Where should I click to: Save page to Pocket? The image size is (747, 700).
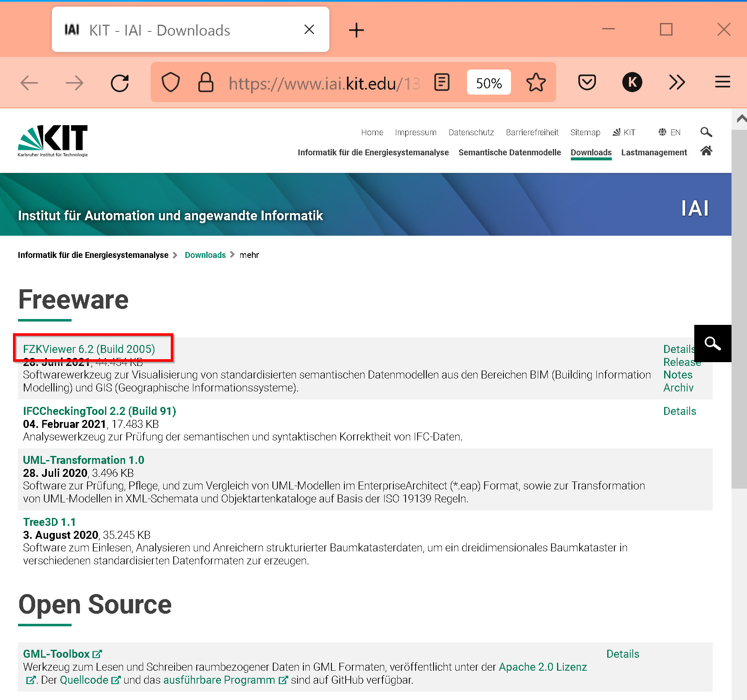click(587, 82)
